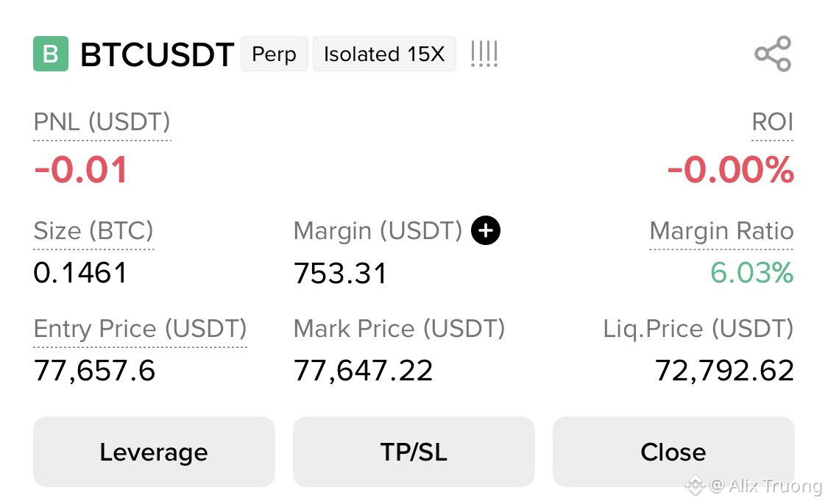Click the Mark Price value 77,647.22

click(364, 371)
